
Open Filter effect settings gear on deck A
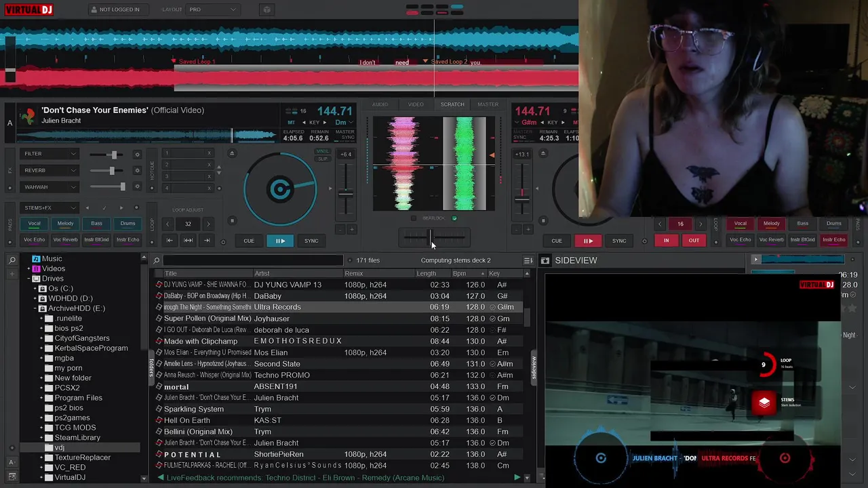pos(137,155)
